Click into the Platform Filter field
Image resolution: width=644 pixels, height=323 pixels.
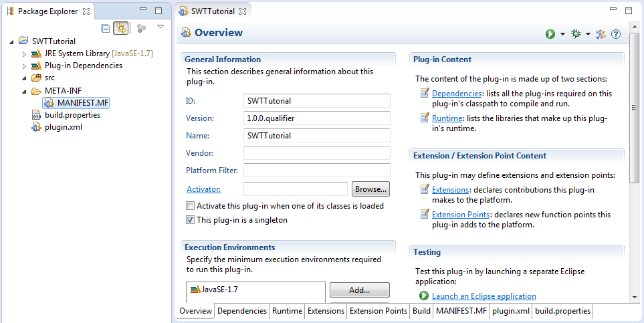point(317,170)
